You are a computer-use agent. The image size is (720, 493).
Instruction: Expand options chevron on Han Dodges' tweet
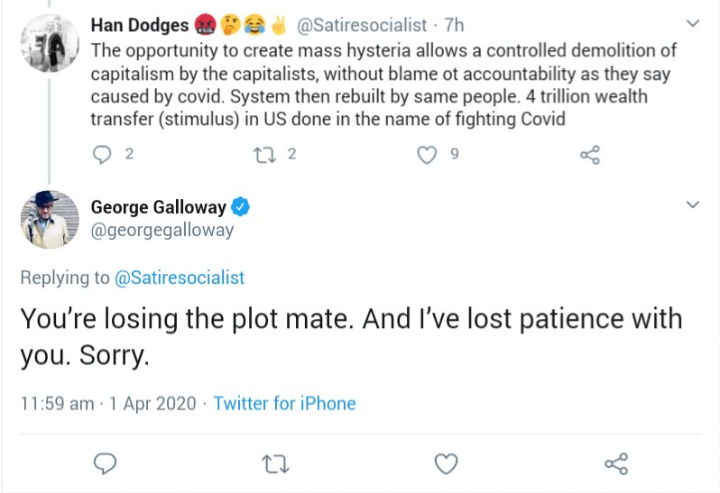[693, 23]
